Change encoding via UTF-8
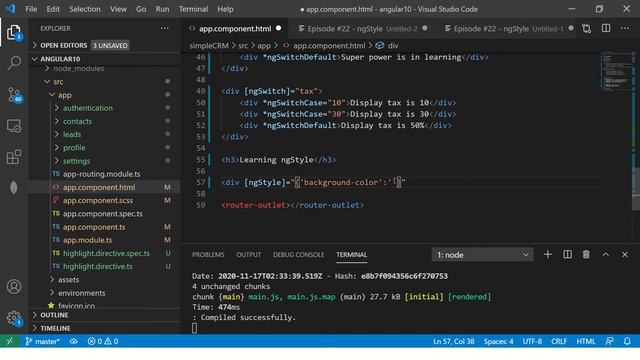The width and height of the screenshot is (640, 360). click(x=532, y=341)
